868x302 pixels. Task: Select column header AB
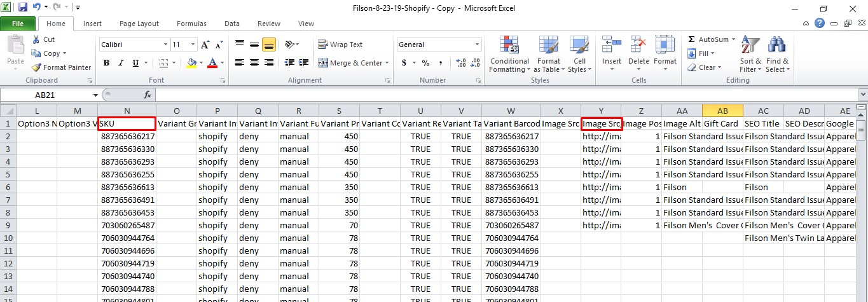pyautogui.click(x=722, y=111)
